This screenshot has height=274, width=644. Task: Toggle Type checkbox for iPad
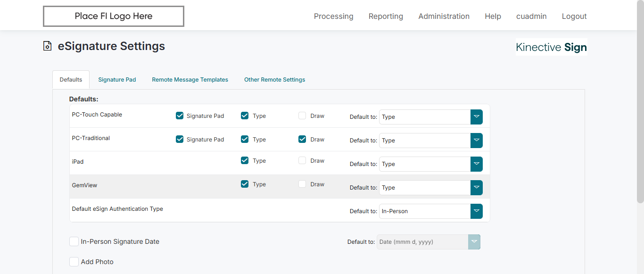[x=245, y=160]
